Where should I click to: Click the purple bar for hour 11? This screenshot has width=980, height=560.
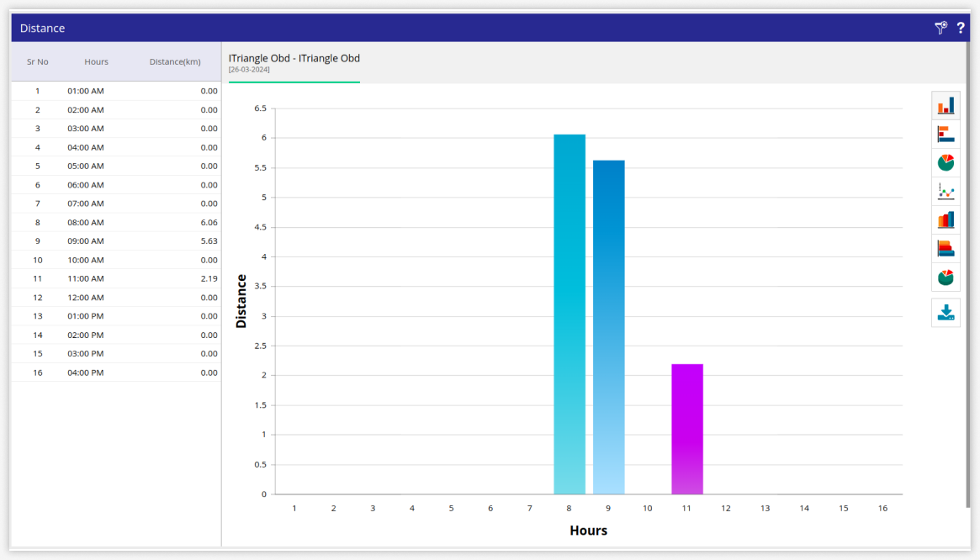(687, 429)
